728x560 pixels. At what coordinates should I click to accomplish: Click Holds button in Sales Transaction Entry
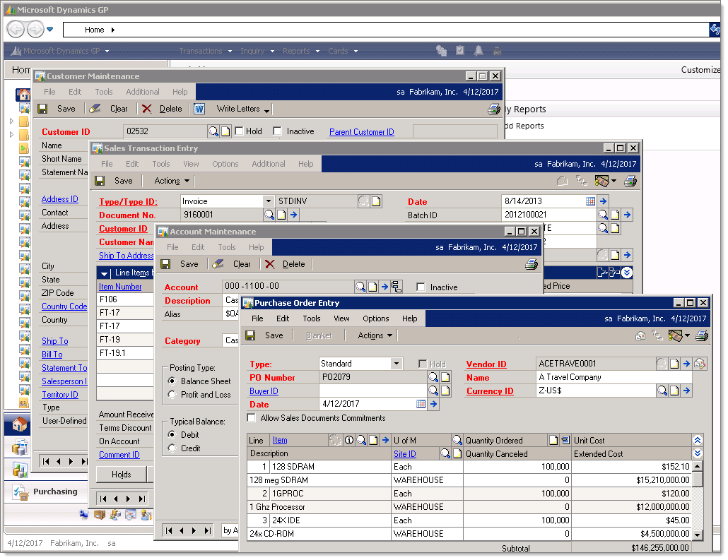[121, 474]
